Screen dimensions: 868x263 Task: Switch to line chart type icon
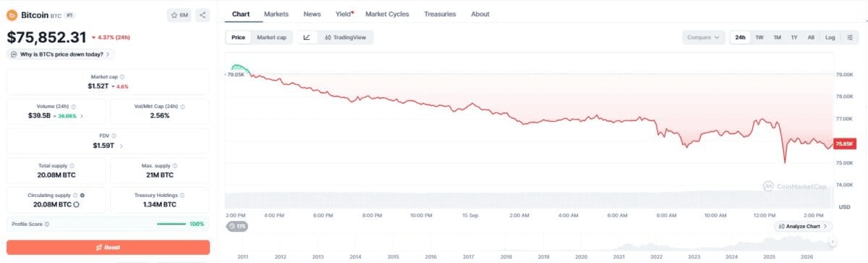point(307,37)
